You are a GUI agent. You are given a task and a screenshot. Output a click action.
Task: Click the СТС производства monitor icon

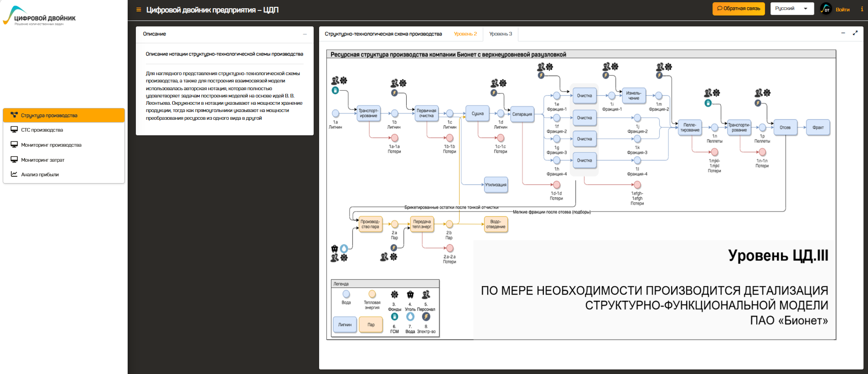(14, 130)
